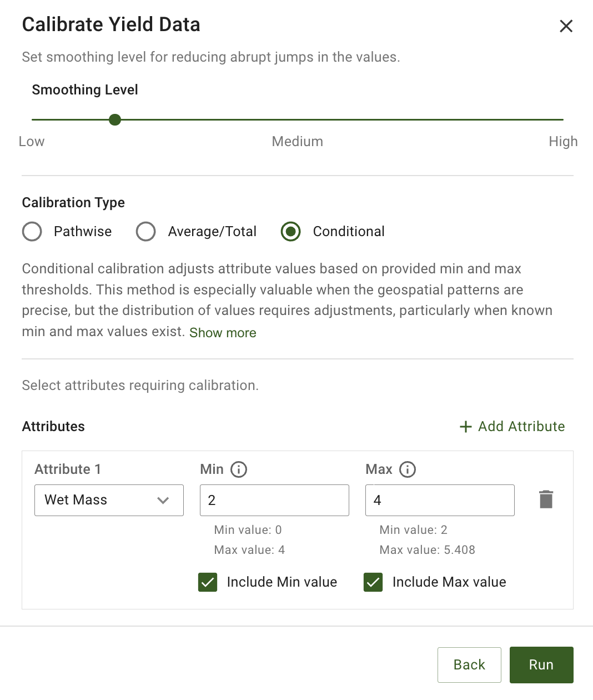The image size is (593, 700).
Task: Click the plus icon to add attribute
Action: [465, 427]
